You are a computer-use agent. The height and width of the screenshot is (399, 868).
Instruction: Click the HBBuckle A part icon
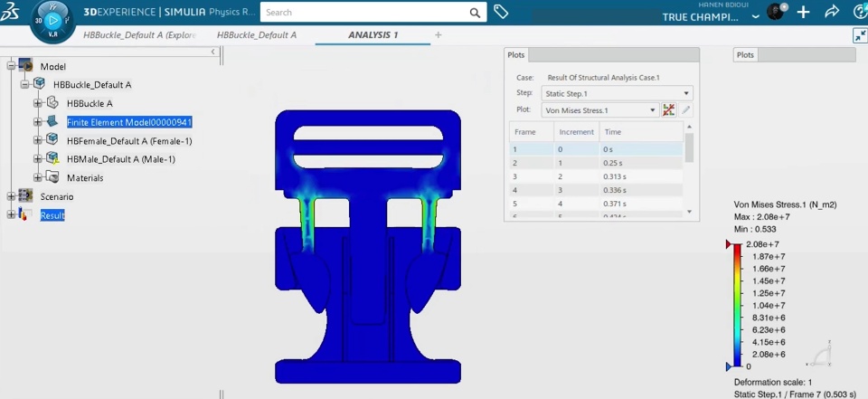[52, 102]
